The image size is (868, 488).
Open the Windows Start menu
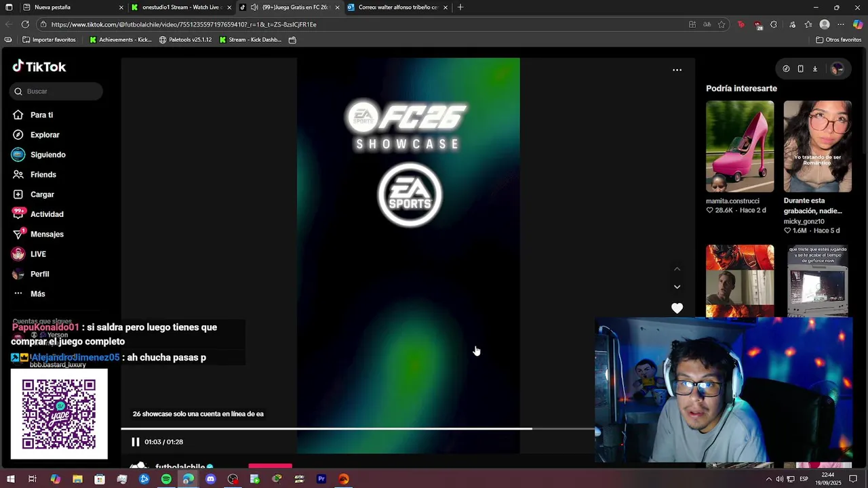coord(10,479)
